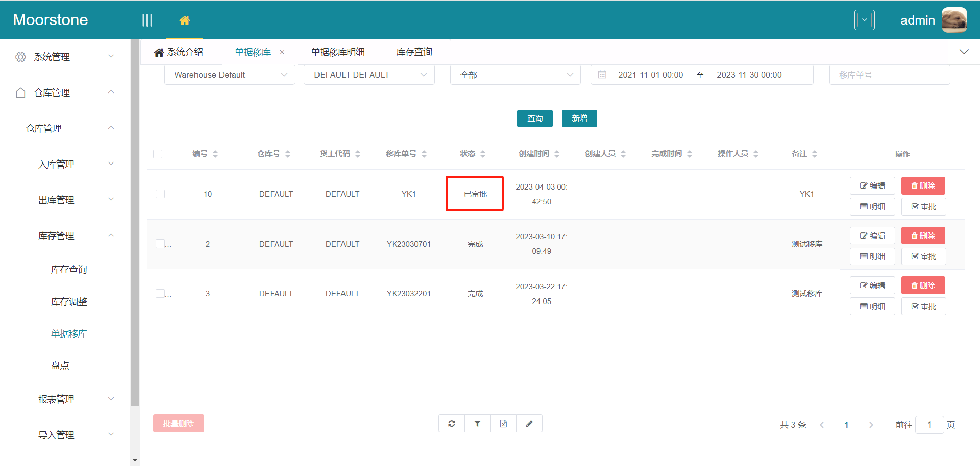Refresh the table data

pos(451,423)
